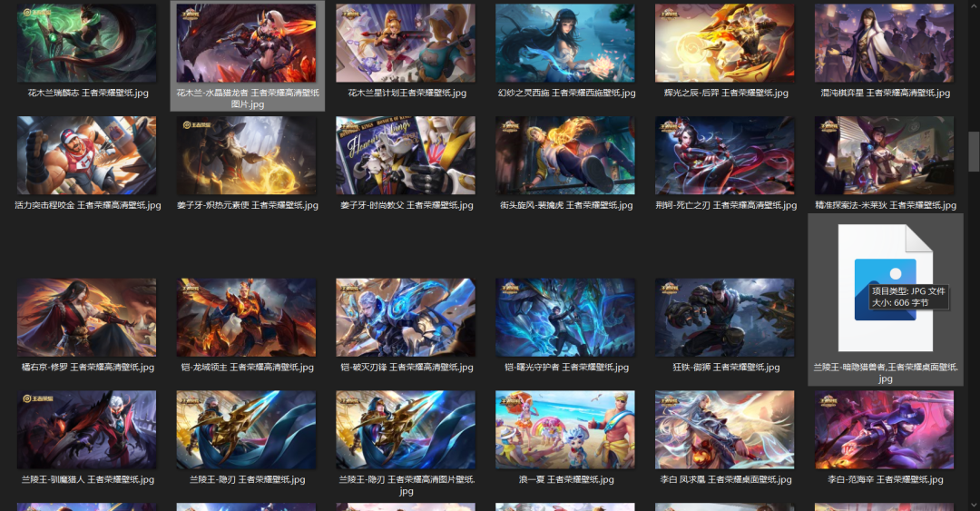
Task: Select the 荆轲-死亡之刃 thumbnail
Action: pos(724,155)
